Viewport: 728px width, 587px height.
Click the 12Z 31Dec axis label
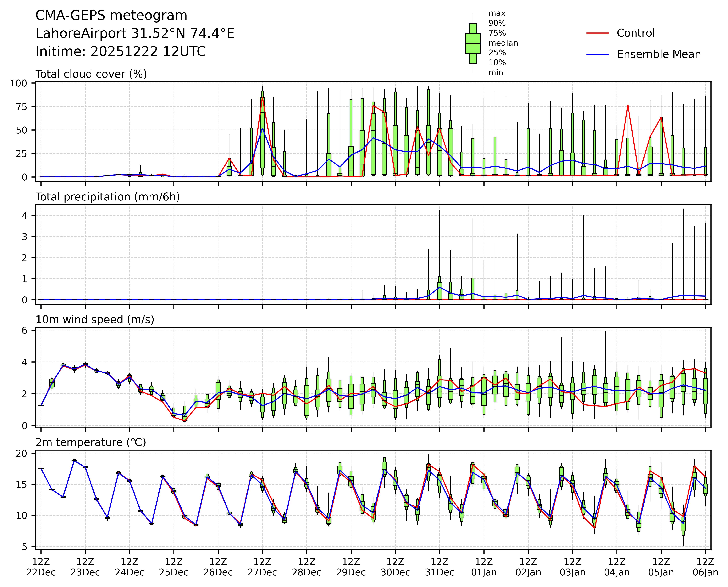[x=439, y=567]
